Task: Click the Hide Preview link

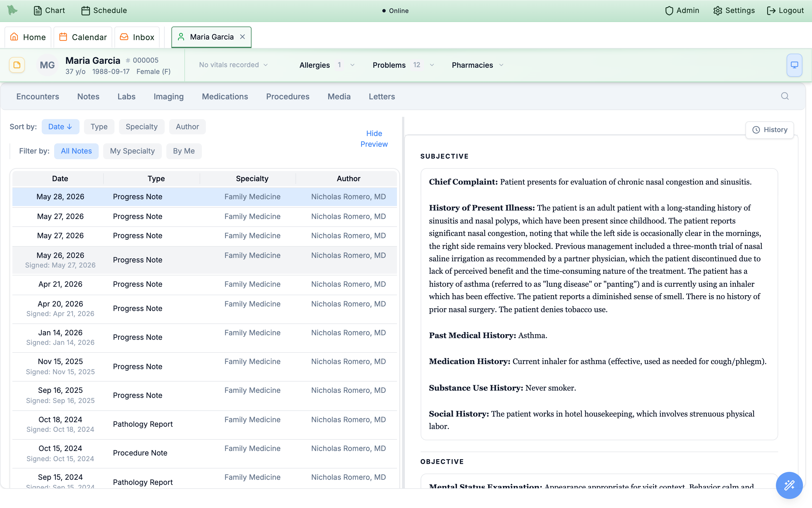Action: click(x=374, y=139)
